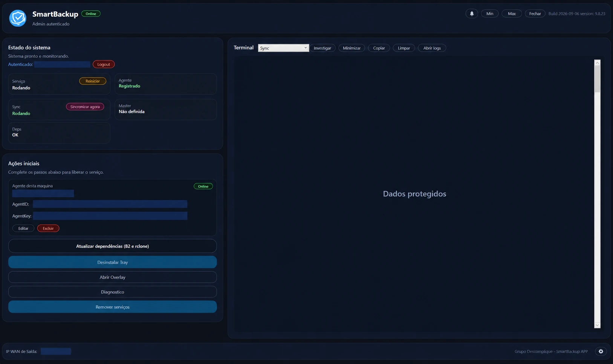Screen dimensions: 613x364
Task: Click the 'Não definida' Master value
Action: [x=131, y=112]
